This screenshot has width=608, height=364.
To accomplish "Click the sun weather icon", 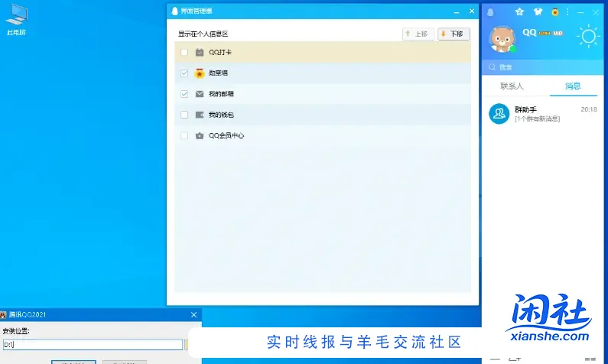I will (x=589, y=36).
